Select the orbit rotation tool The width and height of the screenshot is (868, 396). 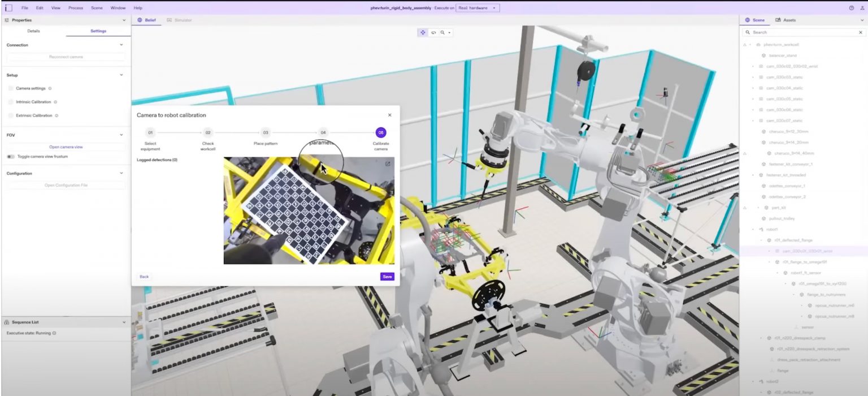[433, 32]
